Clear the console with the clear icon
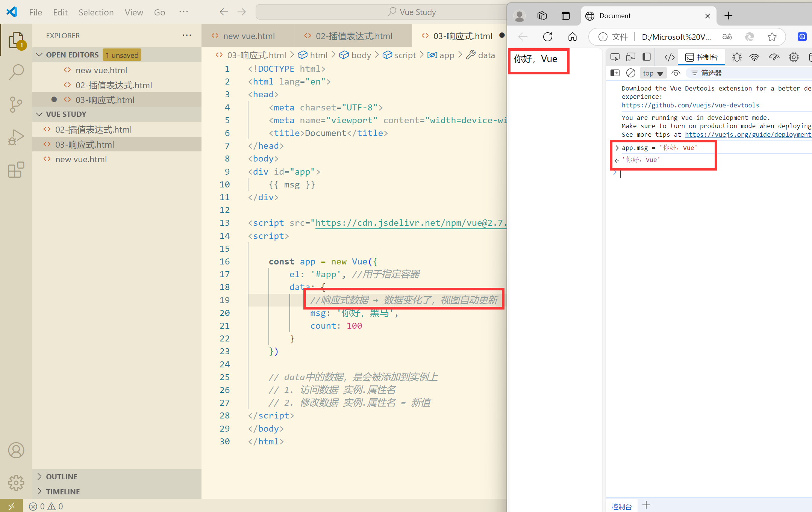This screenshot has height=512, width=812. [x=630, y=73]
